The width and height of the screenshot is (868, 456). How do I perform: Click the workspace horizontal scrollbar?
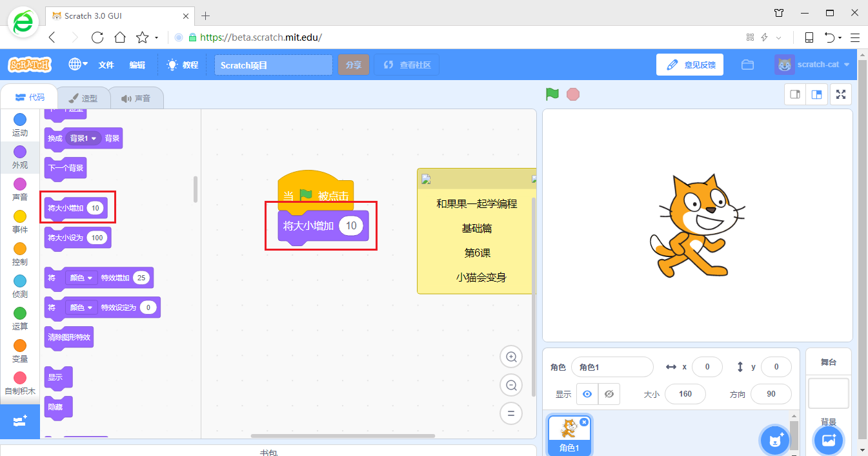click(343, 436)
